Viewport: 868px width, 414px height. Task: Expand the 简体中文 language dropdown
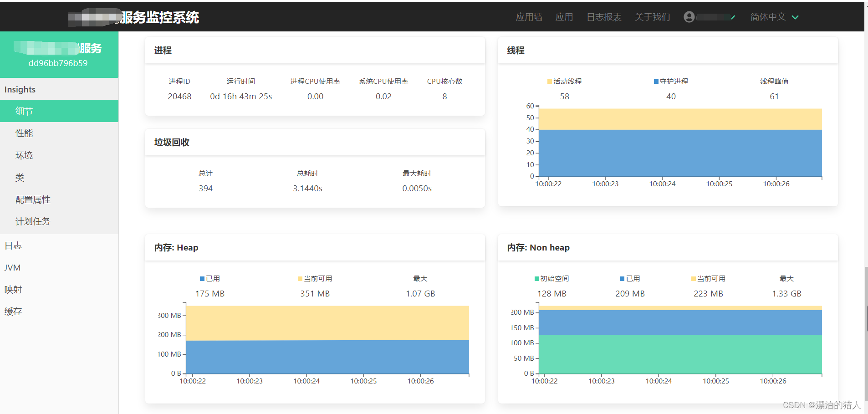click(774, 17)
